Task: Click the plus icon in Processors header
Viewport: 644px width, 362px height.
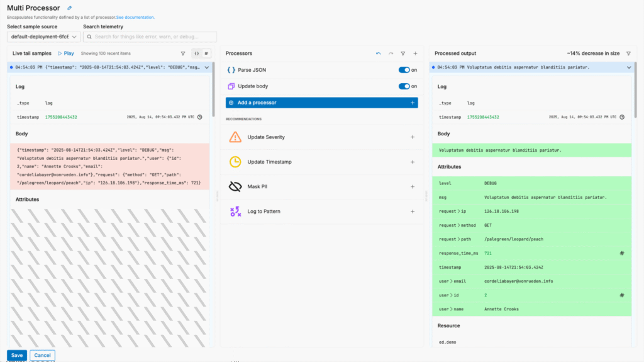Action: point(415,54)
